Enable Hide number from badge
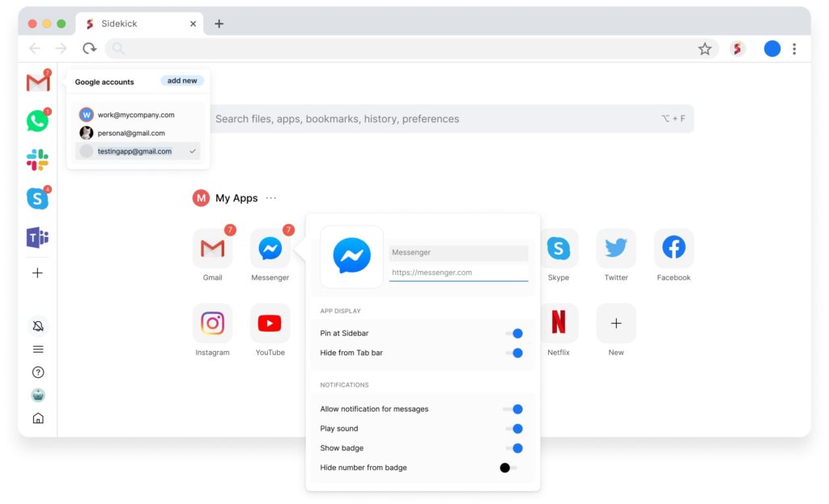This screenshot has width=829, height=504. [x=508, y=468]
